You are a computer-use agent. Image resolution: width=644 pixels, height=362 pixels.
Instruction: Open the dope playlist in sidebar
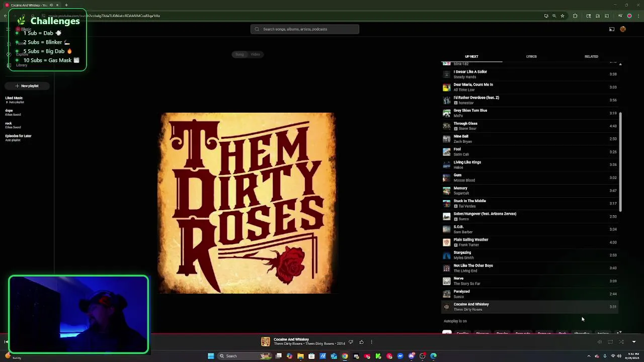point(27,113)
